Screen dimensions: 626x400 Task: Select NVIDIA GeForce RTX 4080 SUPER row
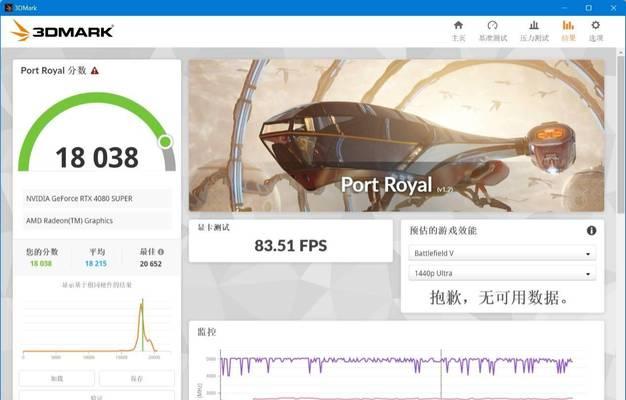[97, 198]
